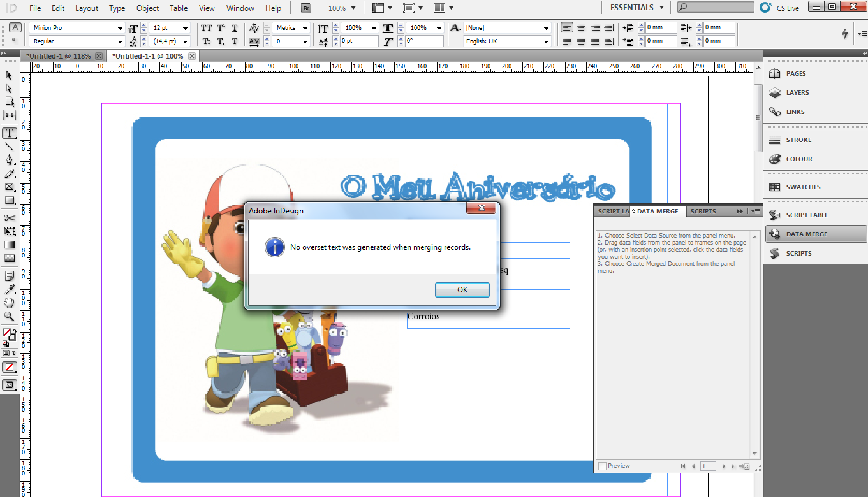Select the Selection tool
This screenshot has width=868, height=497.
[9, 75]
